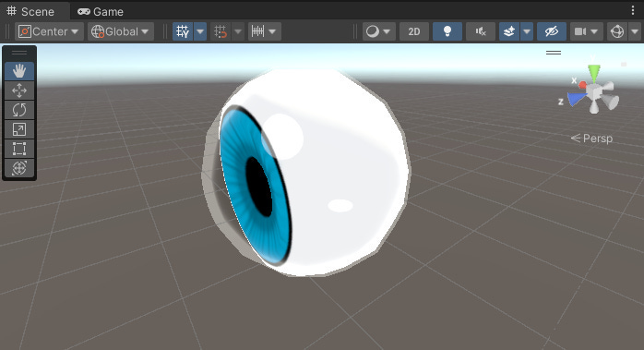
Task: Toggle Persp perspective projection label
Action: 591,139
